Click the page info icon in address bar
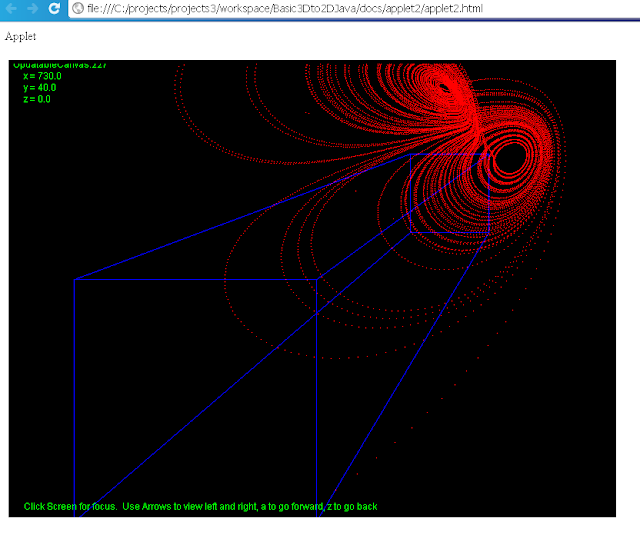 78,9
